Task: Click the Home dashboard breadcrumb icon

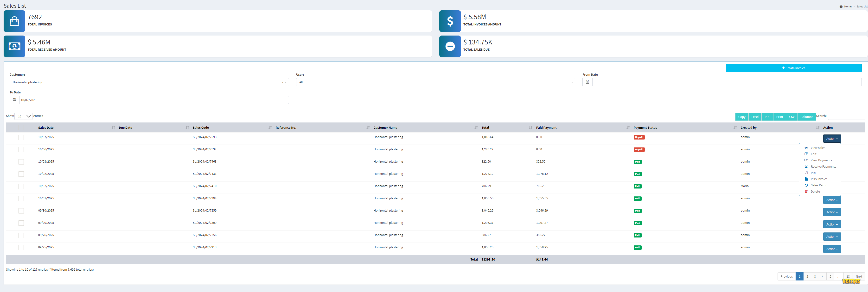Action: coord(841,7)
